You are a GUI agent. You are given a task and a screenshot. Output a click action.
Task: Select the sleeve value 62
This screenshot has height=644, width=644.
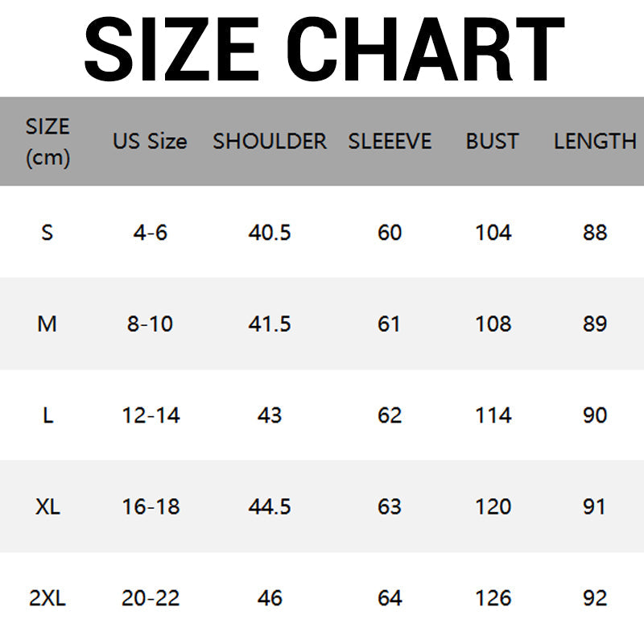390,415
